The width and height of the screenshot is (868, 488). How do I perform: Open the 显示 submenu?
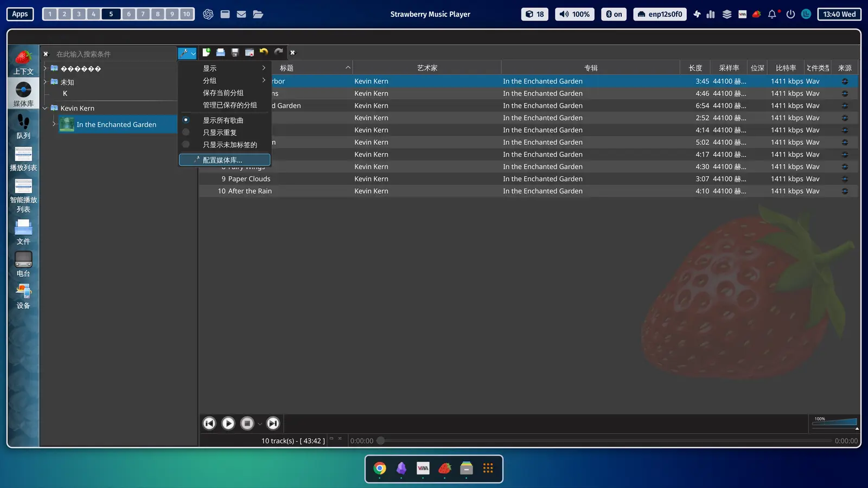tap(225, 68)
